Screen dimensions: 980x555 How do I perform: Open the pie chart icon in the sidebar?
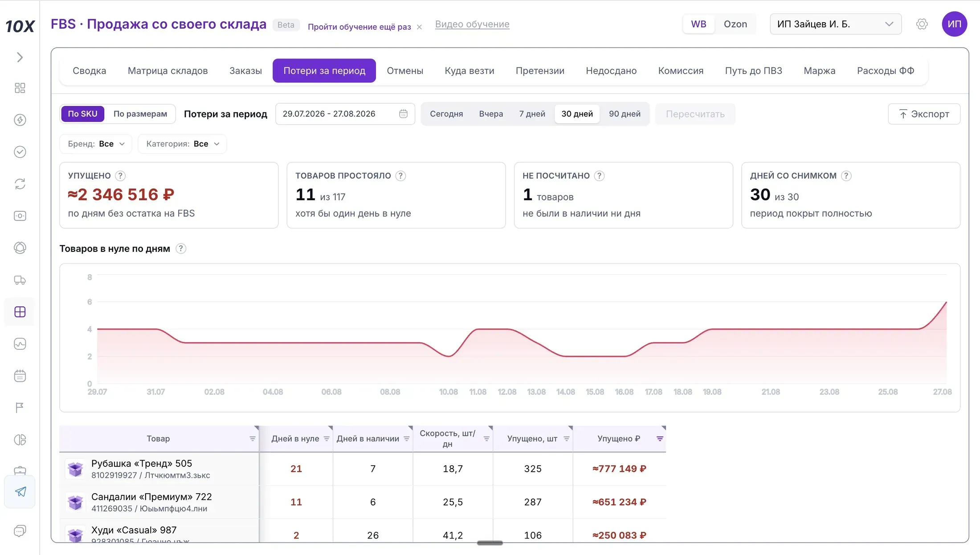pos(20,440)
